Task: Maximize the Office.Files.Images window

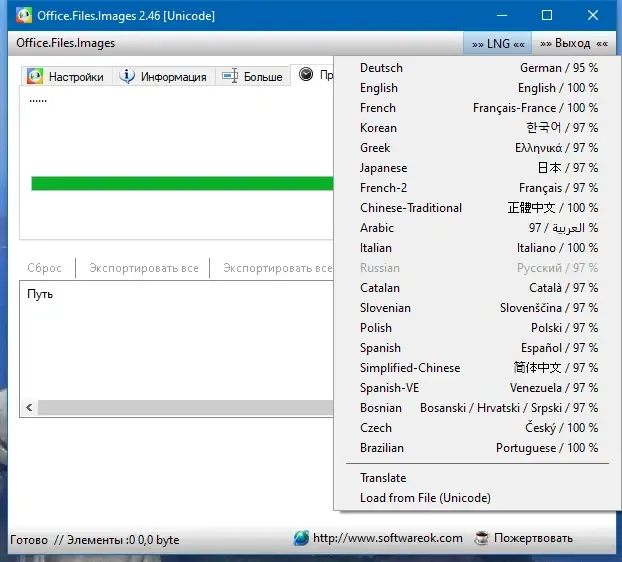Action: point(547,15)
